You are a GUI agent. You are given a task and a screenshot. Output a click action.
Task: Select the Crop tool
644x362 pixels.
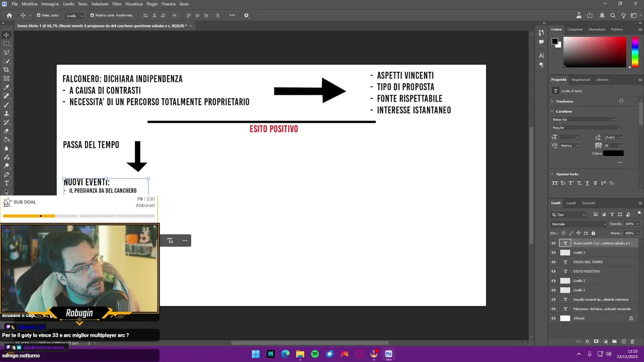(x=7, y=70)
